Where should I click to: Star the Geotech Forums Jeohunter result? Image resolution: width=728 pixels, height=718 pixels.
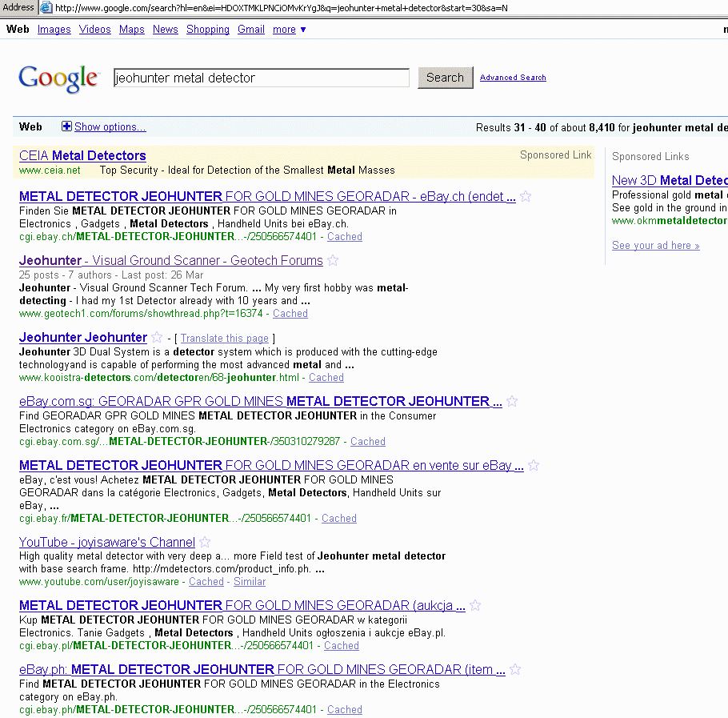(x=333, y=260)
